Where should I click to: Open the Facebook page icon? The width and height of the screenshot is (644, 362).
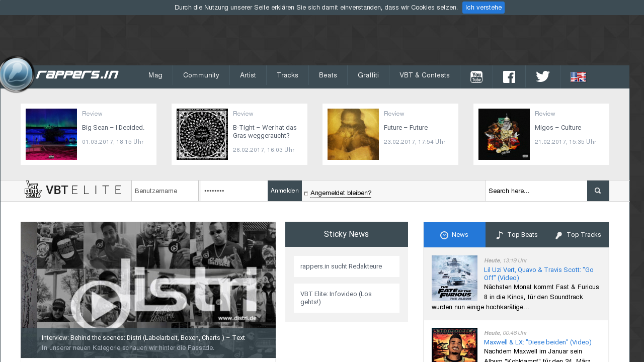pyautogui.click(x=509, y=77)
